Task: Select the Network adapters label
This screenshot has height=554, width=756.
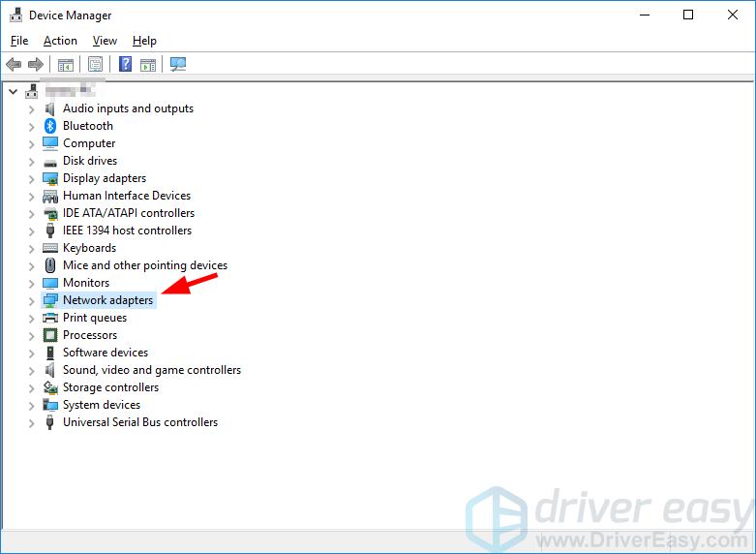Action: click(108, 300)
